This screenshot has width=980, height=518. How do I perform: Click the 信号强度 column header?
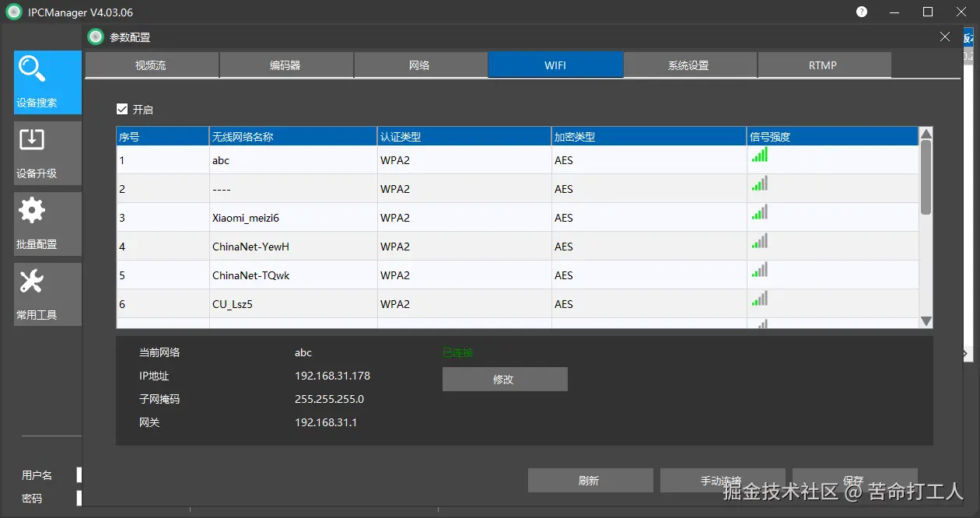pos(833,137)
